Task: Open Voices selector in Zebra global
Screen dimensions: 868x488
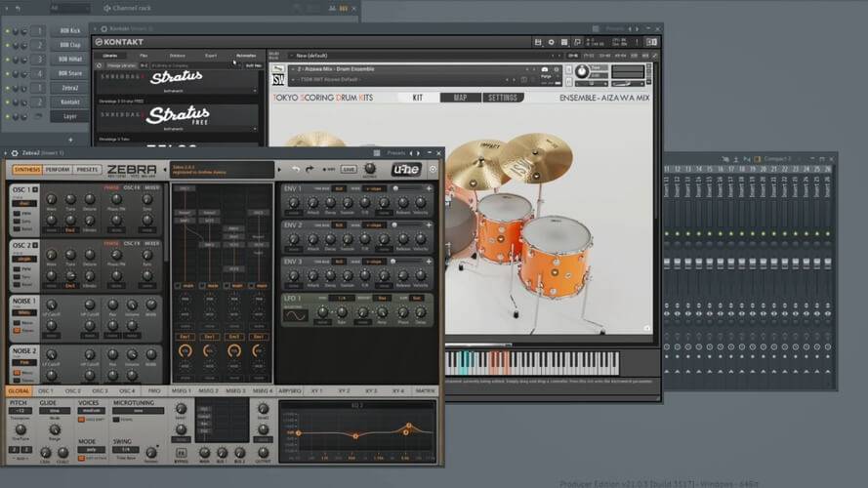Action: pos(92,411)
